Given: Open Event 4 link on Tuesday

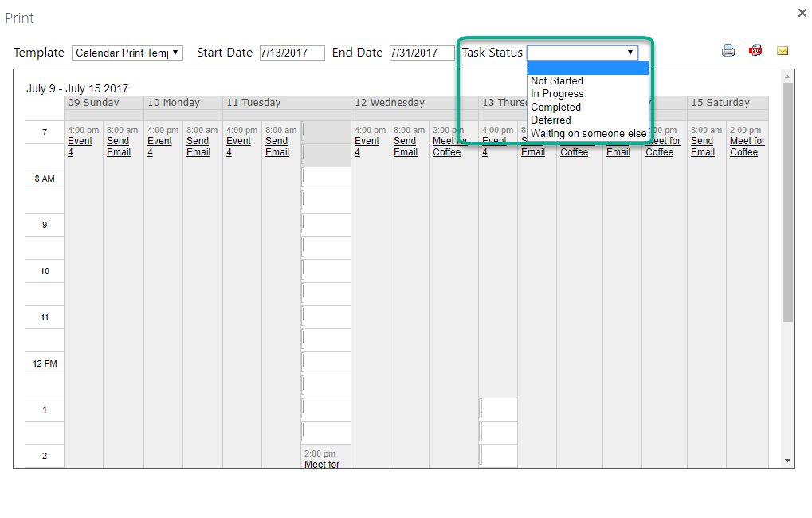Looking at the screenshot, I should click(238, 147).
